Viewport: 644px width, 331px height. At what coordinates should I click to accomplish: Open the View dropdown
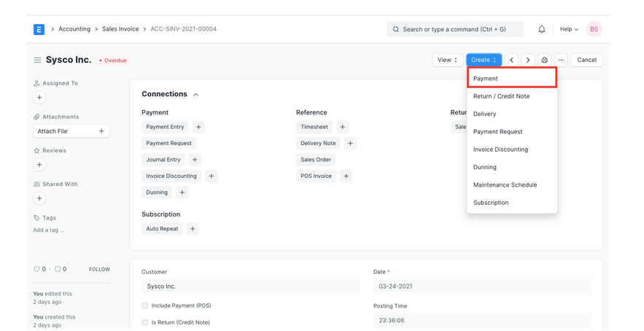pyautogui.click(x=447, y=60)
